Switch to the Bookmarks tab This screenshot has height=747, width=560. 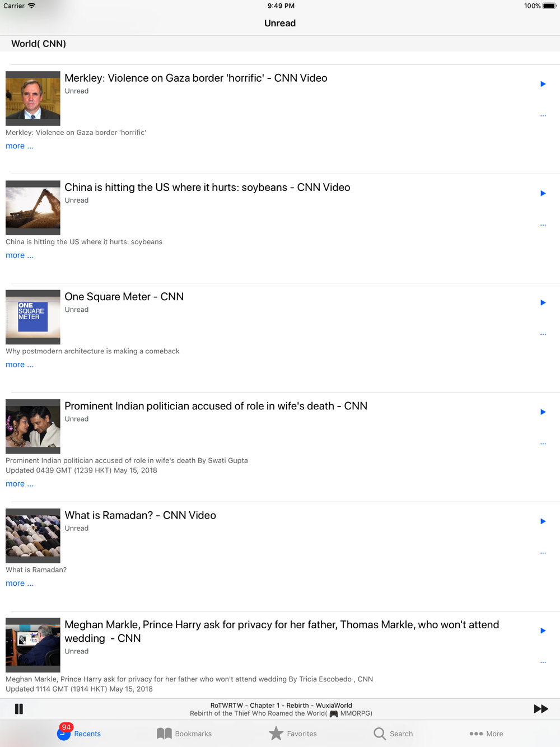click(184, 734)
